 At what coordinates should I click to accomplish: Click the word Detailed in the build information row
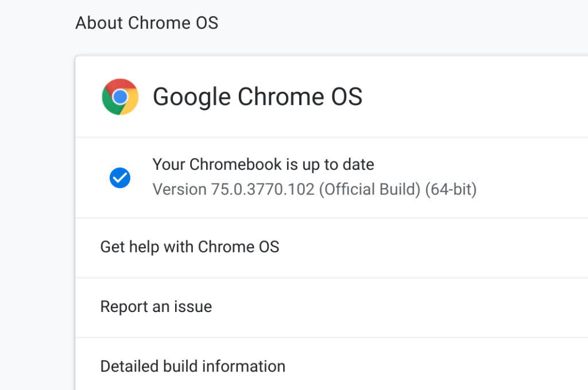click(x=129, y=366)
